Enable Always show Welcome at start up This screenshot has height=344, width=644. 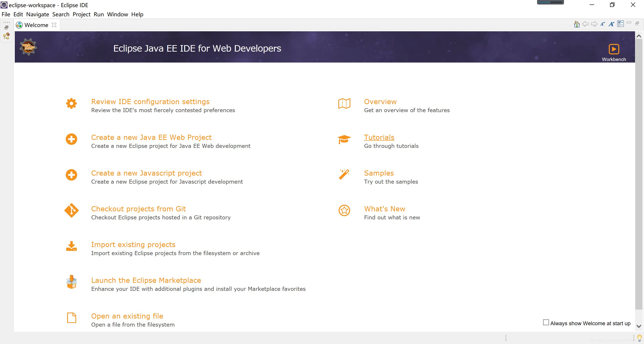[546, 323]
